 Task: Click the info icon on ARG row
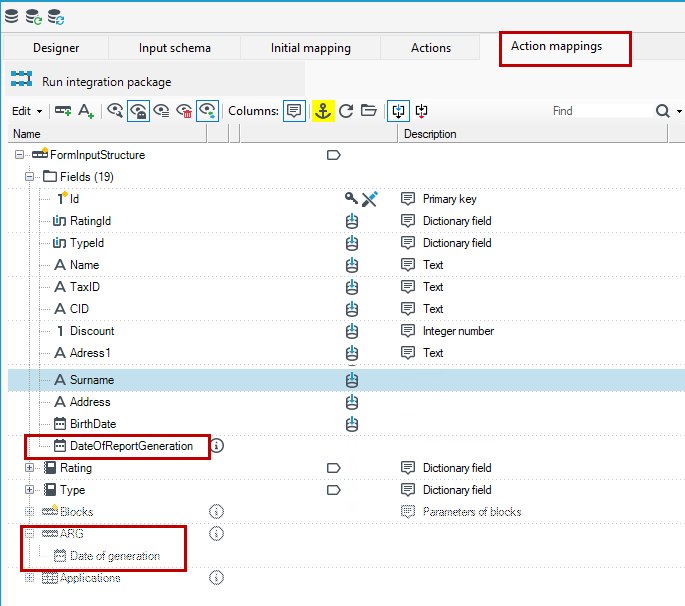tap(216, 533)
